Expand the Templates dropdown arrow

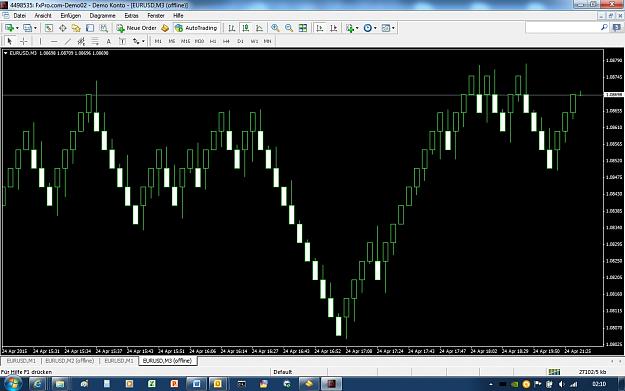(x=393, y=28)
